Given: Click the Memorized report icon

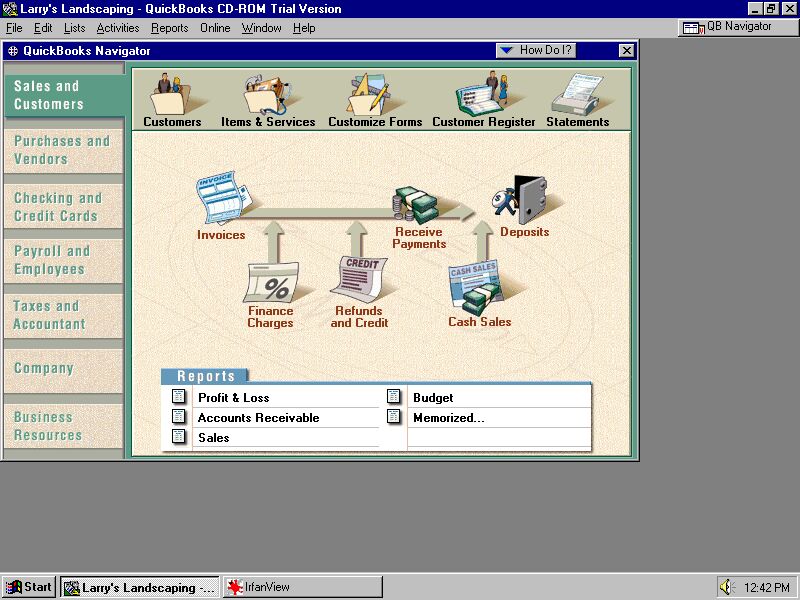Looking at the screenshot, I should (393, 416).
